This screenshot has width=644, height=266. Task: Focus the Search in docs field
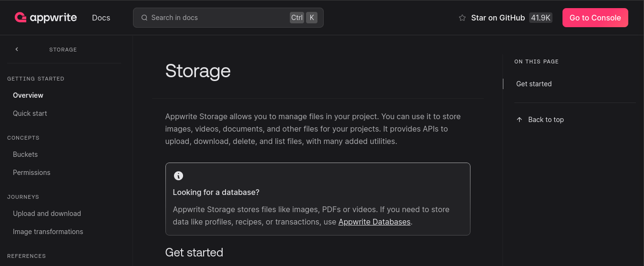(228, 18)
